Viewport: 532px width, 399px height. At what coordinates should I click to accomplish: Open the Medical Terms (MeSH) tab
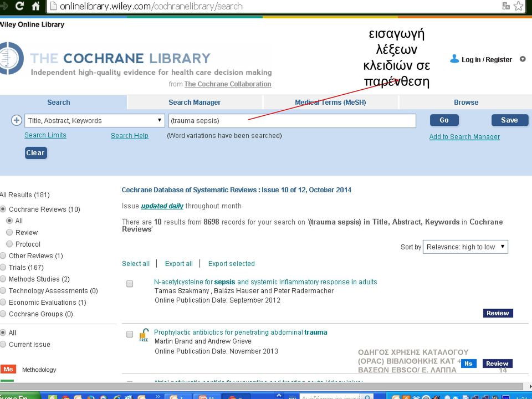(x=330, y=102)
